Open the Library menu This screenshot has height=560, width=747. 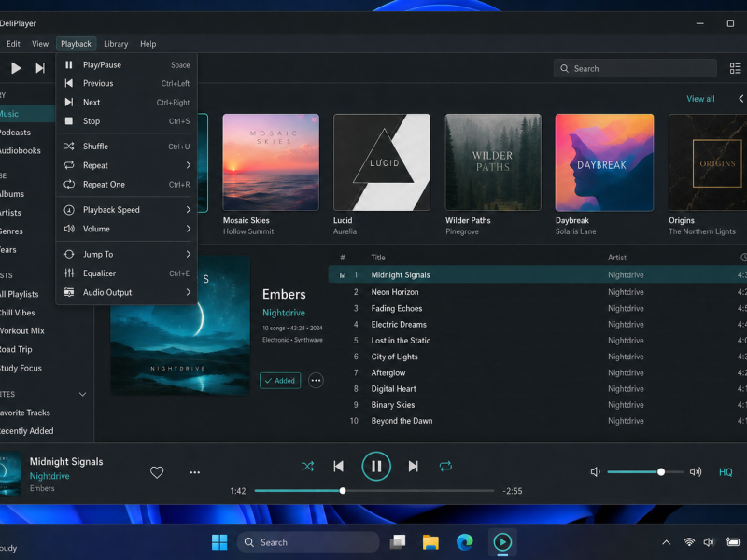pos(116,44)
